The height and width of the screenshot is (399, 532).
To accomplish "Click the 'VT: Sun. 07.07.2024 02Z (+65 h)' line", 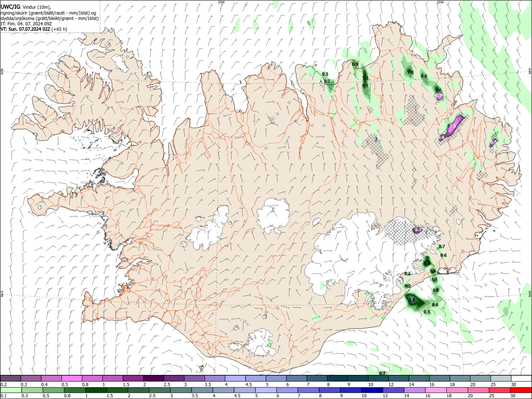I will pos(34,29).
